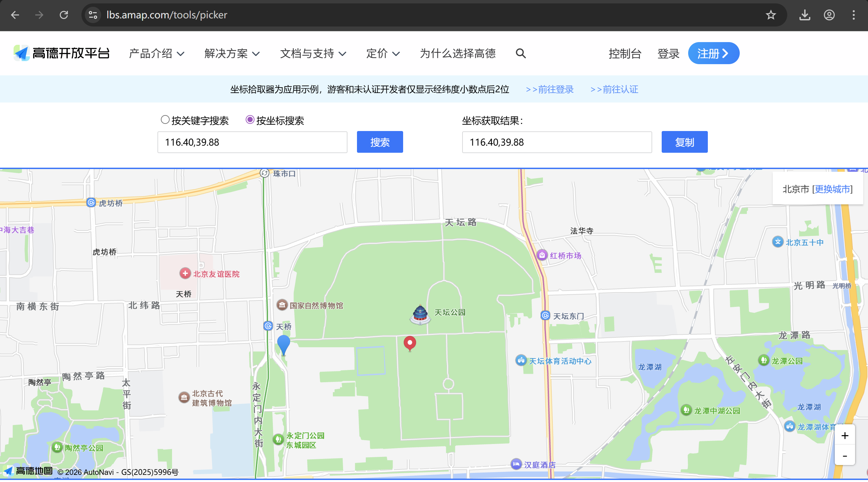
Task: Click the 北京友谊医院 hospital icon
Action: [185, 273]
